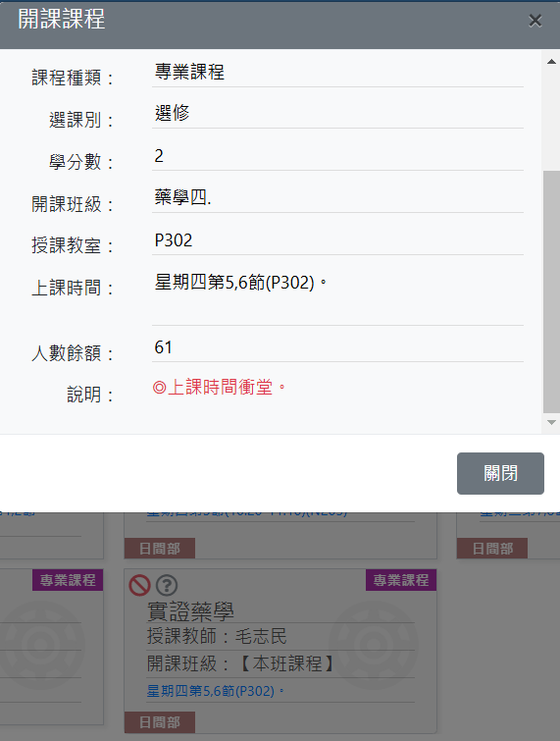Click the 人數餘額 value 61

click(163, 347)
